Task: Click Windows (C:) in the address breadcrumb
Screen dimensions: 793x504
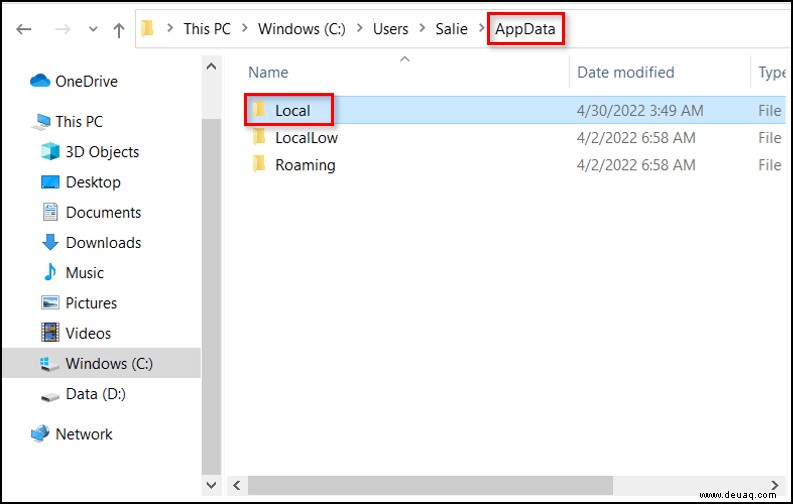Action: pyautogui.click(x=302, y=29)
